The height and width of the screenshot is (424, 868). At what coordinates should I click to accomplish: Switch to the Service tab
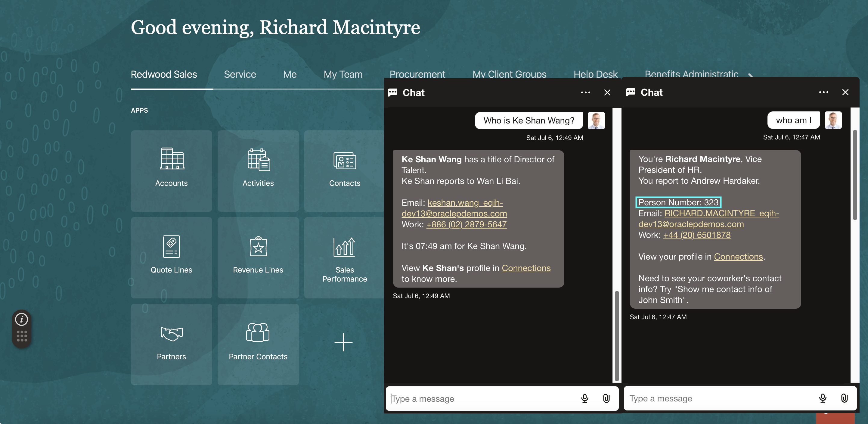[240, 74]
